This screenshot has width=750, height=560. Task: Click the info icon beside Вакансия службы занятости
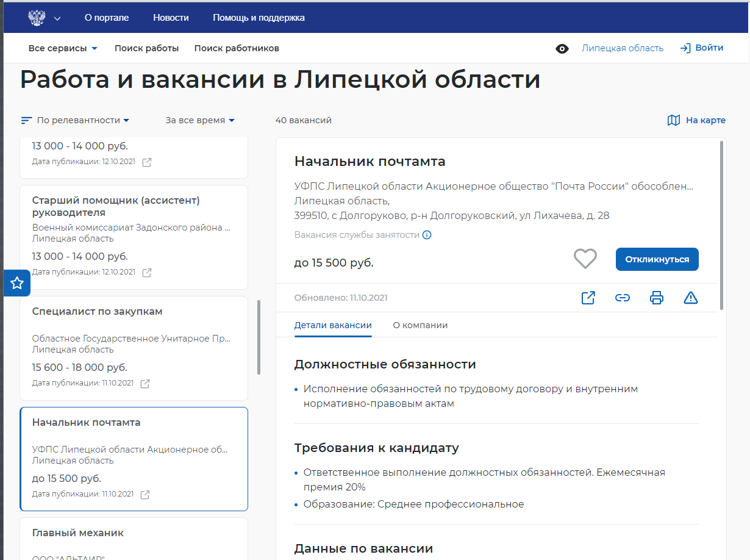[x=427, y=235]
